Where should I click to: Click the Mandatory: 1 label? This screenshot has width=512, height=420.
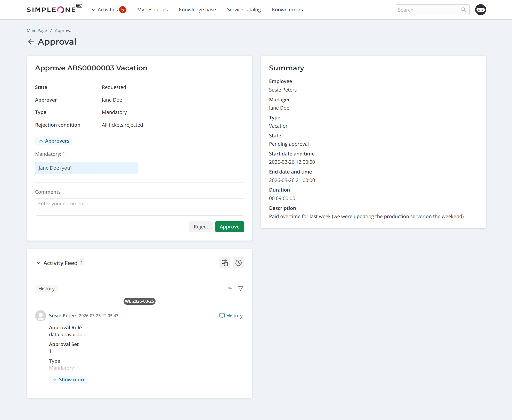[x=50, y=154]
